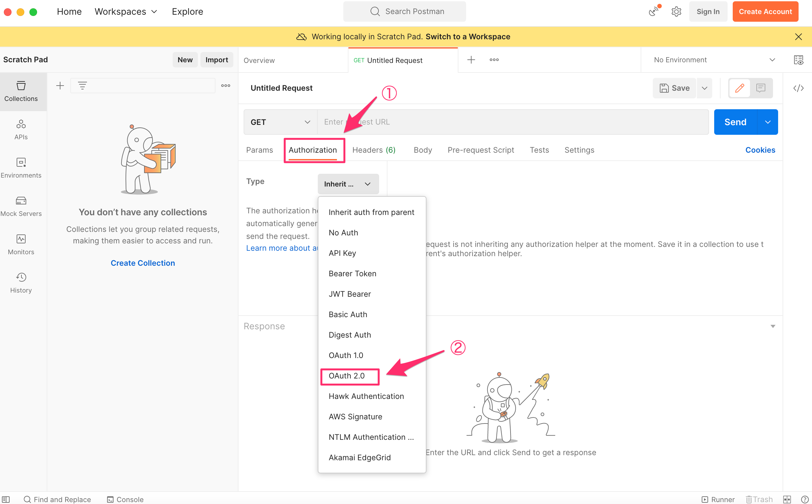Click the plus icon to create a collection
812x504 pixels.
tap(60, 86)
